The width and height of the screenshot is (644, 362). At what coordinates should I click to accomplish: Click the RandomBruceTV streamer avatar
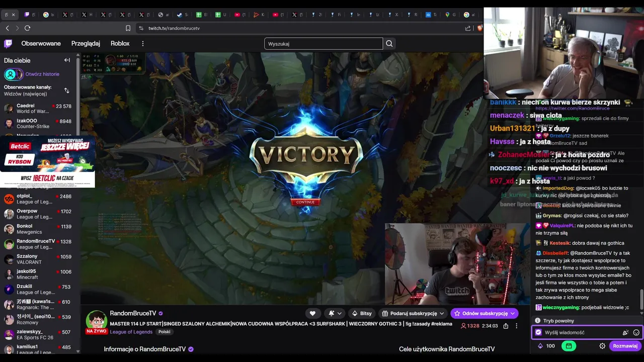[96, 321]
